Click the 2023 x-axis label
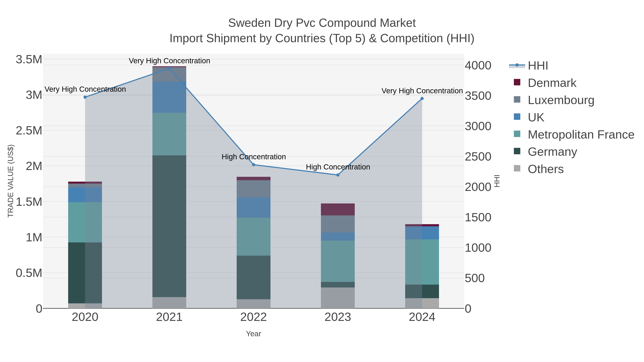 [x=338, y=317]
